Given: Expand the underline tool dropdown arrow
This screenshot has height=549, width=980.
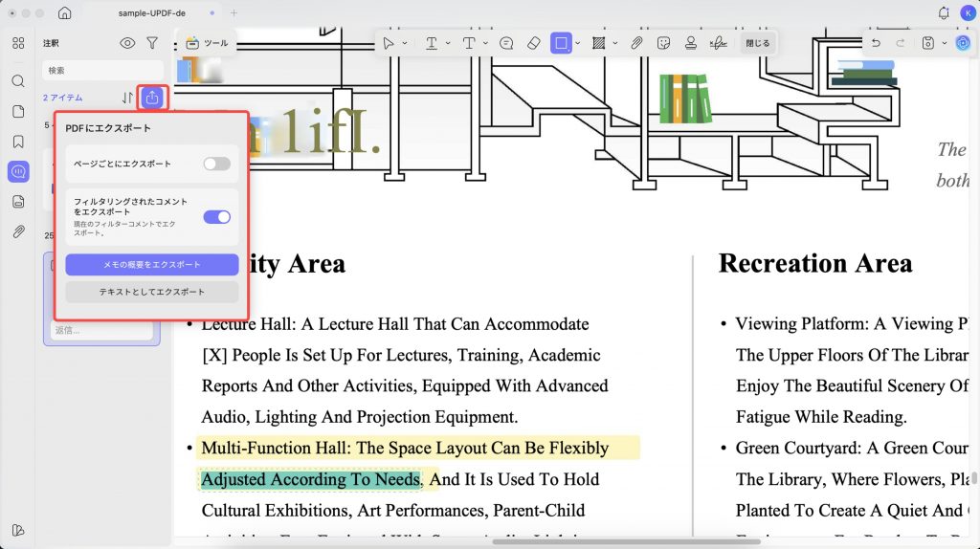Looking at the screenshot, I should (x=448, y=44).
